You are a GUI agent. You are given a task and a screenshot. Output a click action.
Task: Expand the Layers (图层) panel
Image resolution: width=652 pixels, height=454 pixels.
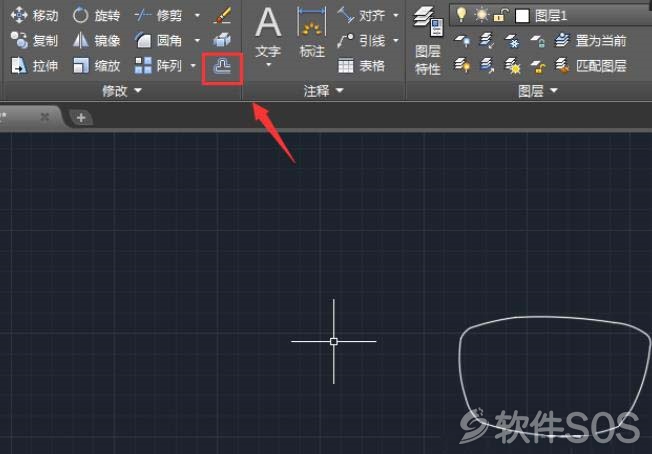click(x=538, y=90)
